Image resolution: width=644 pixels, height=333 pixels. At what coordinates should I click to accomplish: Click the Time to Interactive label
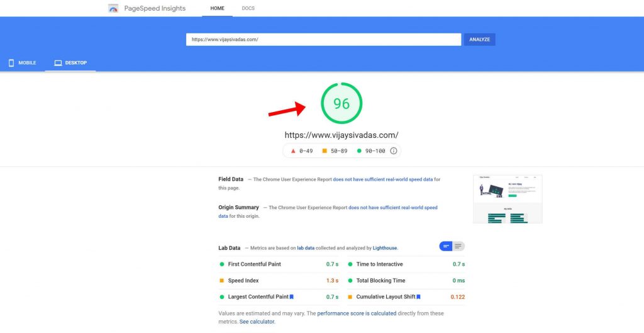click(379, 264)
